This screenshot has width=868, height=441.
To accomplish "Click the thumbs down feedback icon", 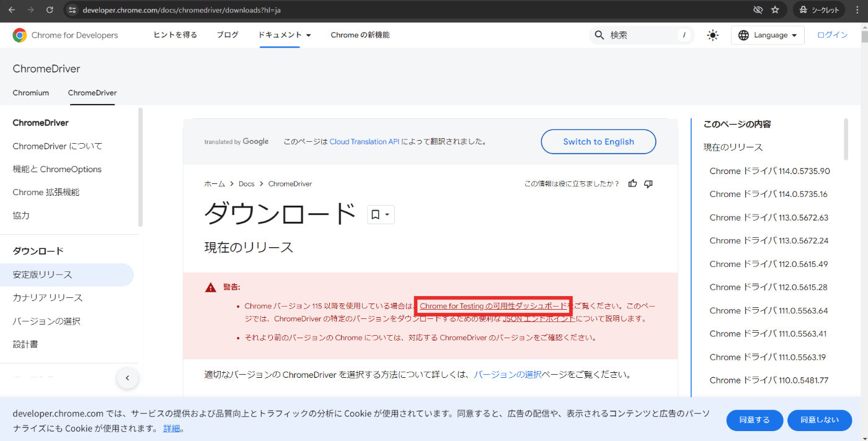I will pos(649,183).
